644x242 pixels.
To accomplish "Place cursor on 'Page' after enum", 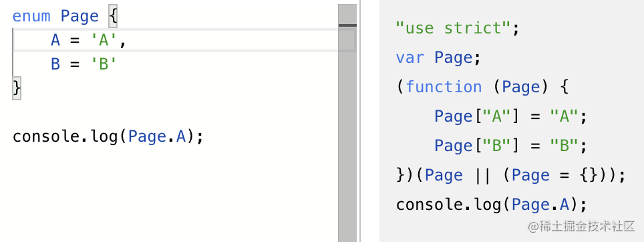I will [x=79, y=17].
